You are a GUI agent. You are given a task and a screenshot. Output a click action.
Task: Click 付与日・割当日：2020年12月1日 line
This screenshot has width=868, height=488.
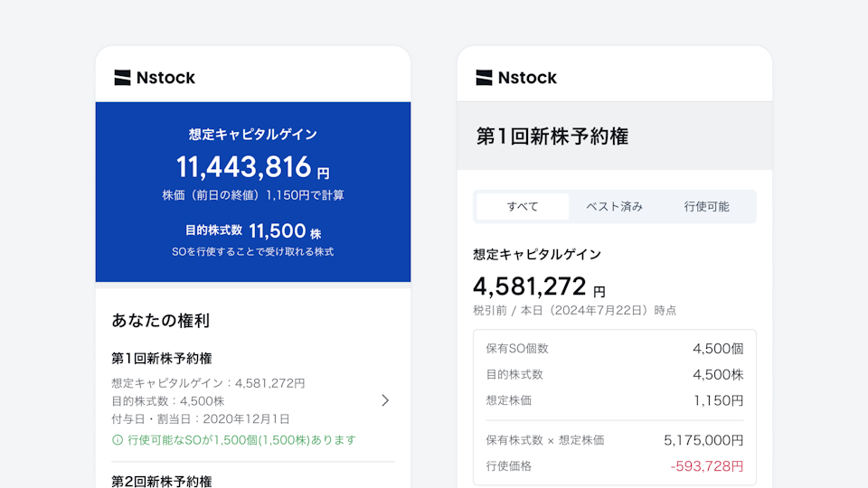pos(201,418)
